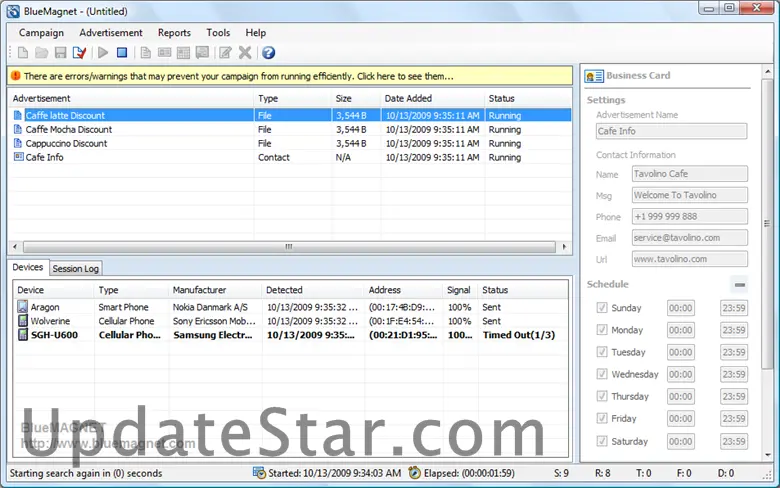Sort advertisements by Size column header
Screen dimensions: 780x488
tap(356, 98)
